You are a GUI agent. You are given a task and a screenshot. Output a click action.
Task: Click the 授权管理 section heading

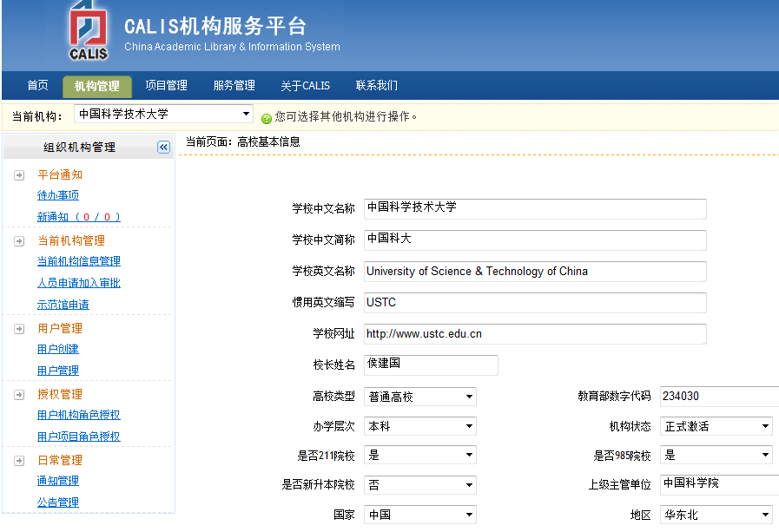click(60, 395)
